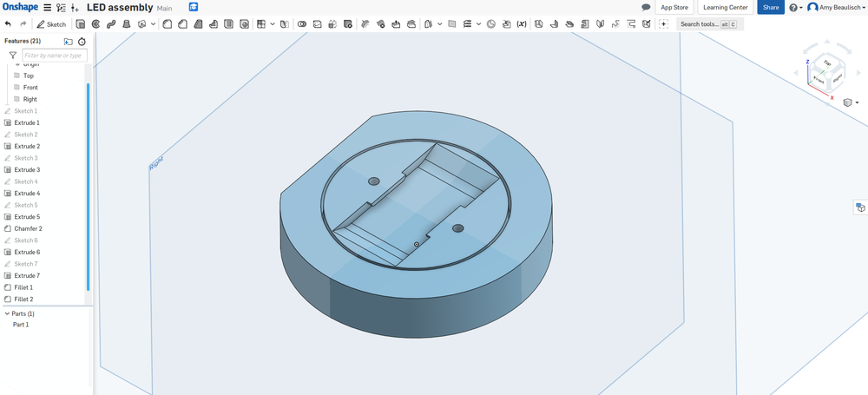Select the Right plane in feature tree
Screen dimensions: 868x395
[30, 99]
